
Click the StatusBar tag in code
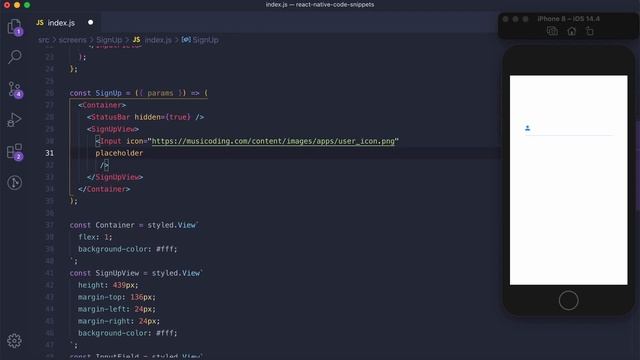coord(111,117)
